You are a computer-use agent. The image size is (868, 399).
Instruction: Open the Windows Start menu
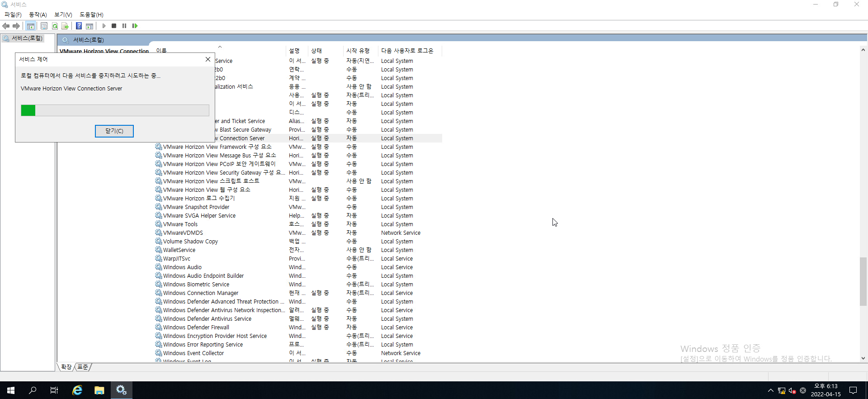(x=11, y=390)
